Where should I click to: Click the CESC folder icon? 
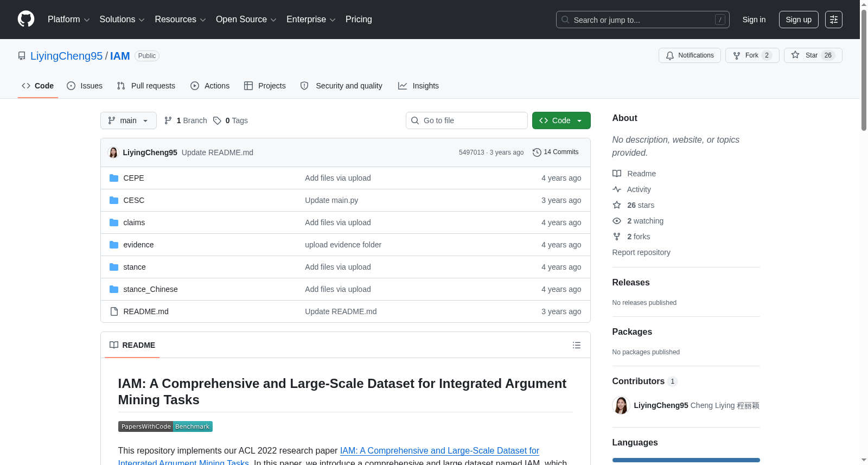tap(114, 200)
